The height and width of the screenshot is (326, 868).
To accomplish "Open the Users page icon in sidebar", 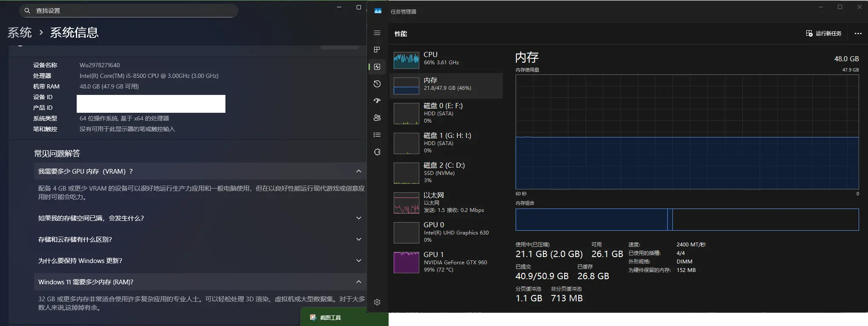I will tap(377, 118).
